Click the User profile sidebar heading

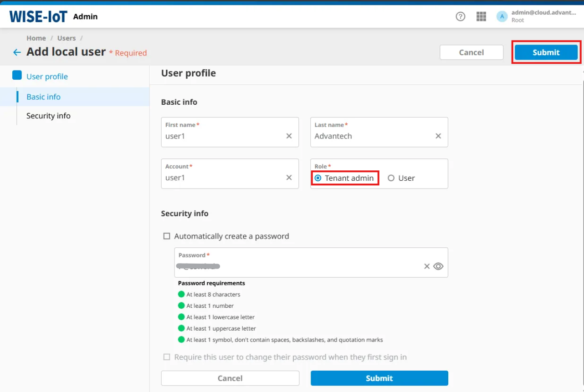tap(47, 76)
